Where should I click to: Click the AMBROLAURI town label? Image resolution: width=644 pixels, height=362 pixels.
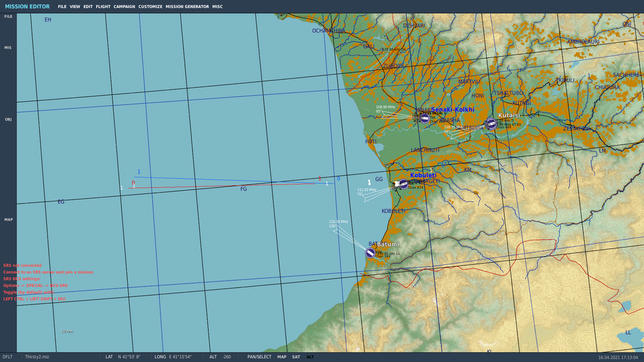(x=583, y=42)
